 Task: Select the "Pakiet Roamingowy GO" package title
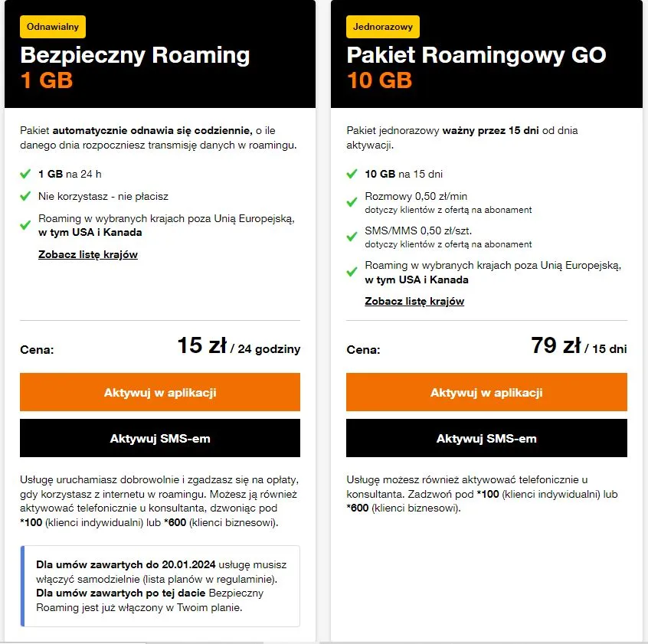(x=476, y=55)
